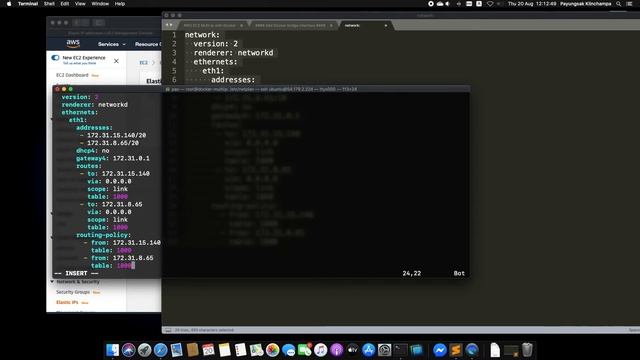
Task: Open FaceTime icon with red badge
Action: (304, 350)
